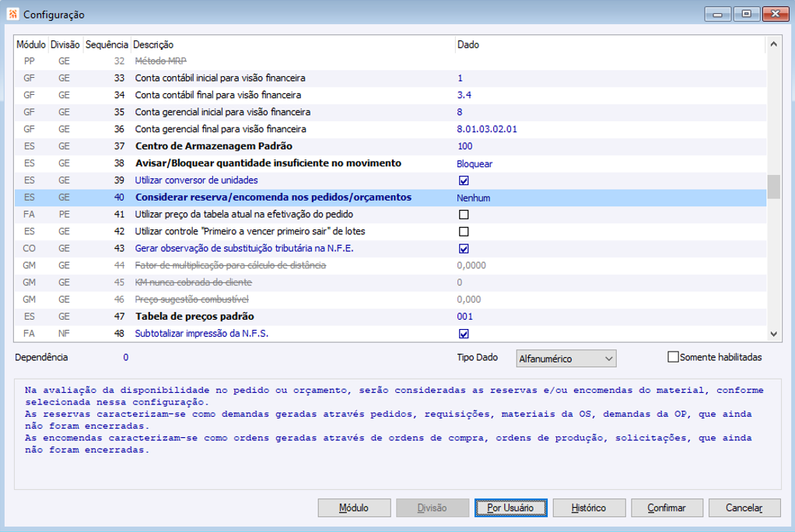
Task: Click the '001' value for price table
Action: pyautogui.click(x=465, y=317)
